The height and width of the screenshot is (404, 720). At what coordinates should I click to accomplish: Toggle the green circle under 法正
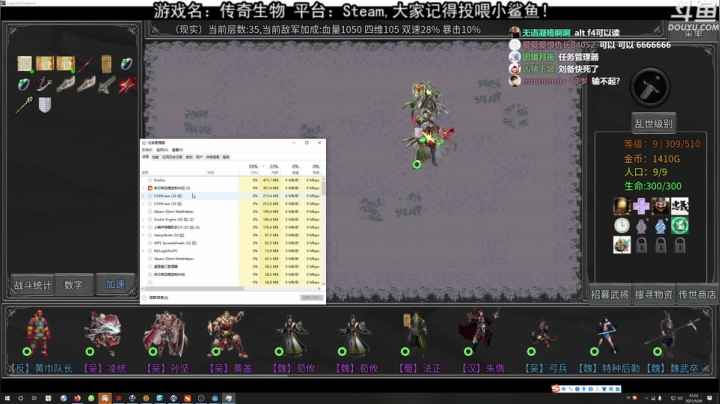pyautogui.click(x=405, y=352)
